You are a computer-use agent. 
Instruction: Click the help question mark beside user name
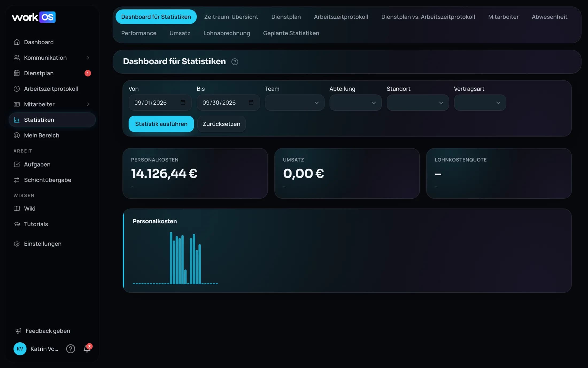[71, 349]
